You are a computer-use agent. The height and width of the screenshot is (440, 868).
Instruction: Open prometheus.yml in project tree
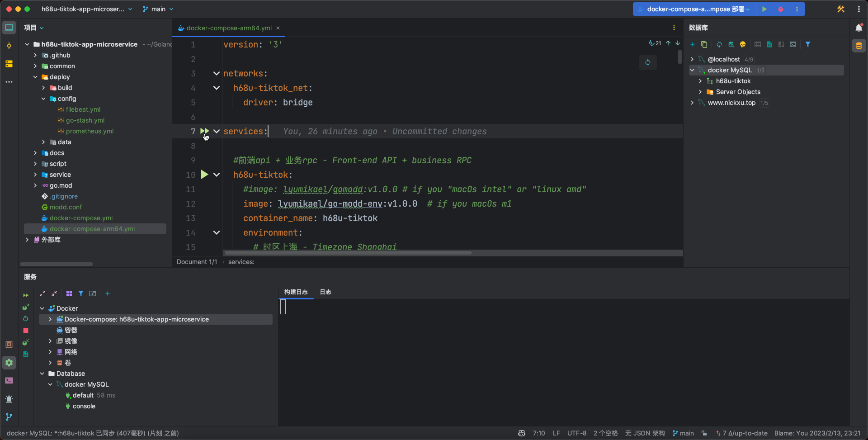click(x=90, y=131)
